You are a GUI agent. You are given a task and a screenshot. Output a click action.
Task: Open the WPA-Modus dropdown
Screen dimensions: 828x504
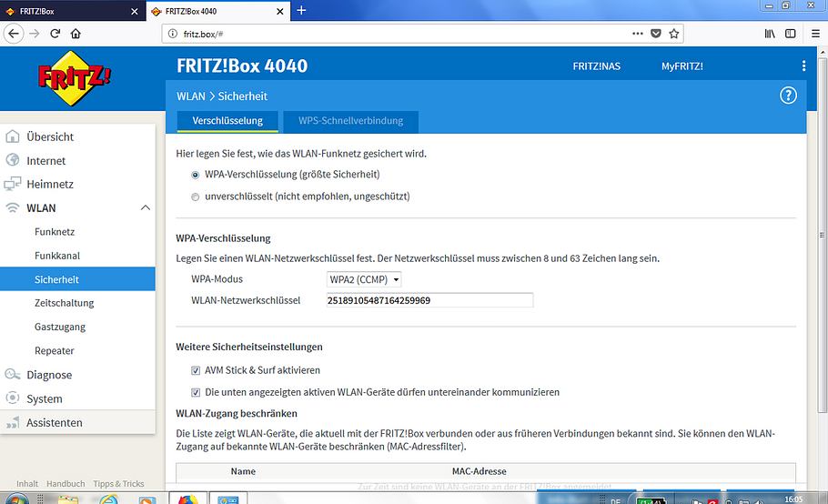click(x=364, y=279)
